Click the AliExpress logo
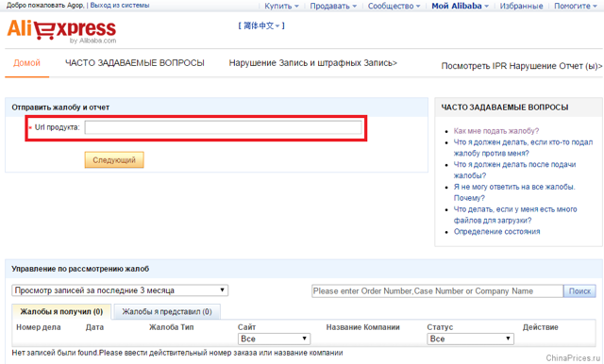This screenshot has width=604, height=364. (x=61, y=30)
